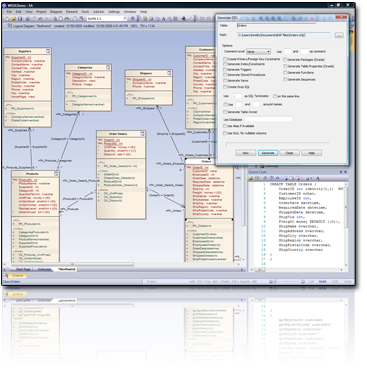
Task: Click corner icon on Order Details table header
Action: coord(142,134)
